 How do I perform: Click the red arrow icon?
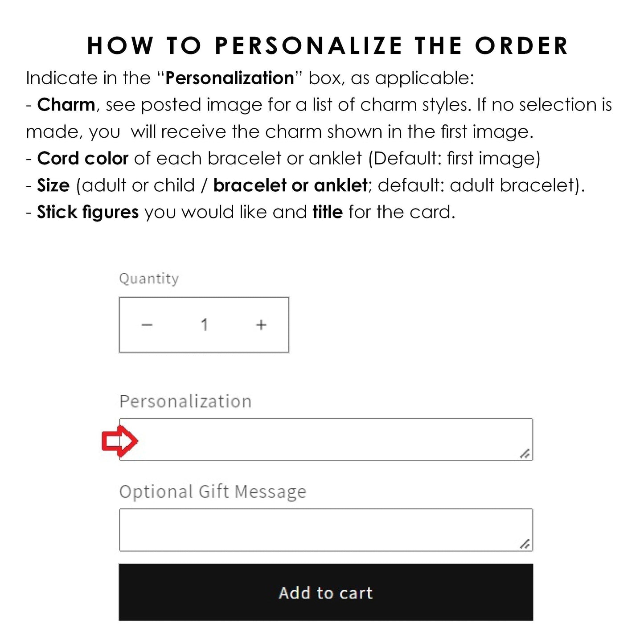tap(119, 441)
